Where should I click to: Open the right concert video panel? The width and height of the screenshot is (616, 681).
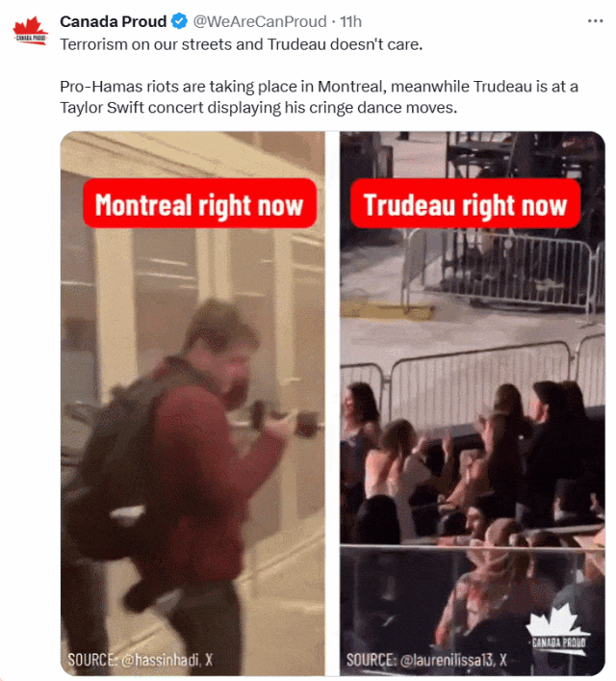point(473,404)
